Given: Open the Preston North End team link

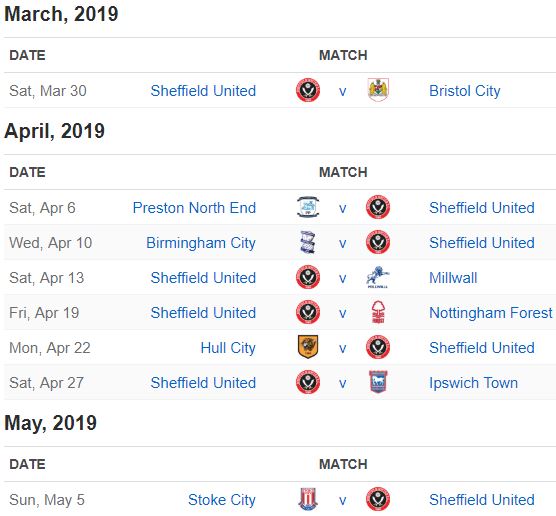Looking at the screenshot, I should coord(194,208).
